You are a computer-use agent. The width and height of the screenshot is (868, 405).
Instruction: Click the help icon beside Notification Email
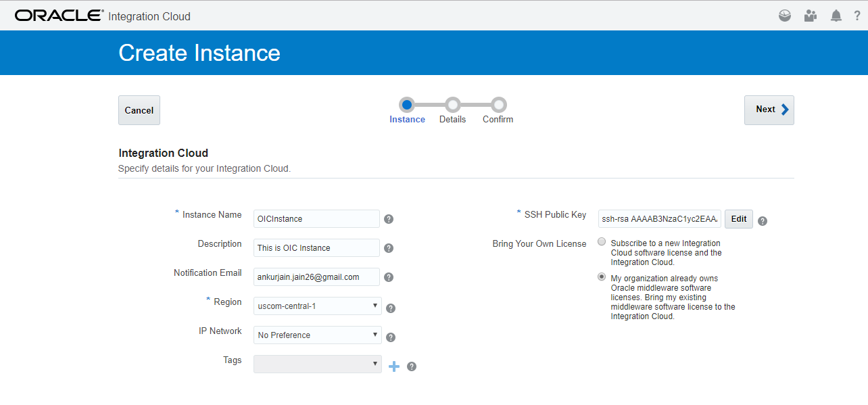coord(389,277)
